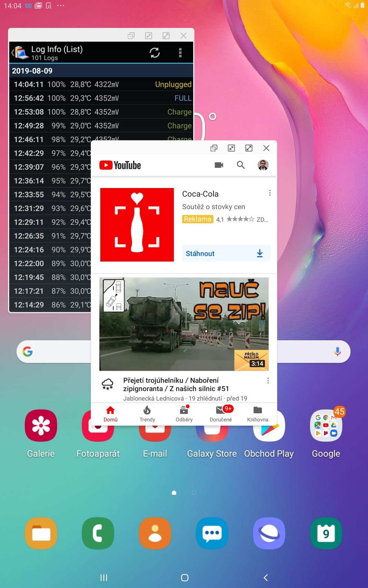Open the Messages app in dock
The height and width of the screenshot is (588, 368).
click(x=212, y=533)
